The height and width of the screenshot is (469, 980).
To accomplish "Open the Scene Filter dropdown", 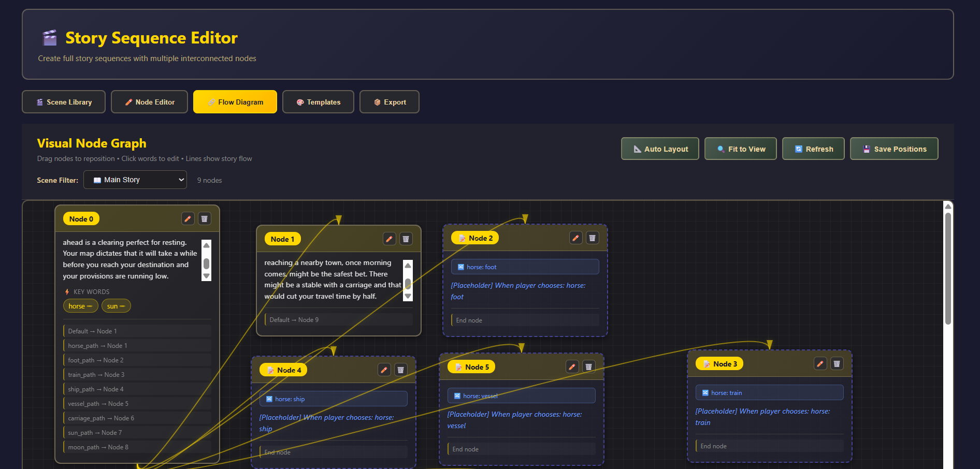I will (135, 180).
